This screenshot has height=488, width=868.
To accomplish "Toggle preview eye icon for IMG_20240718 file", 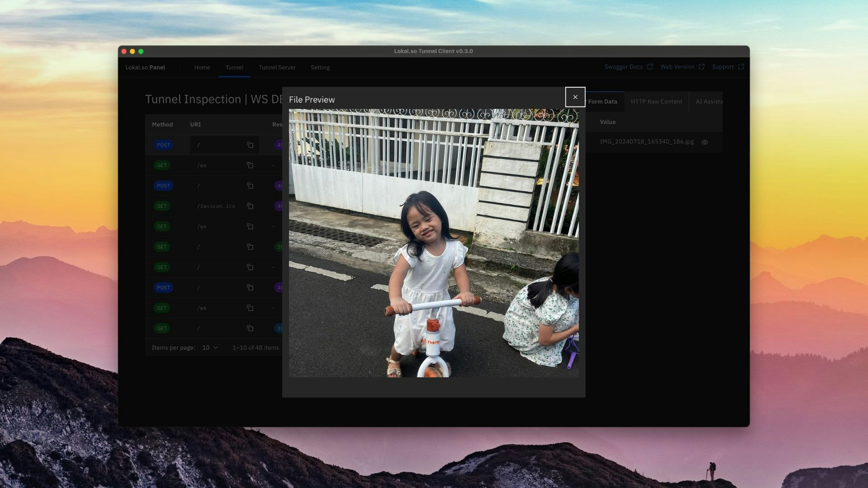I will 704,142.
